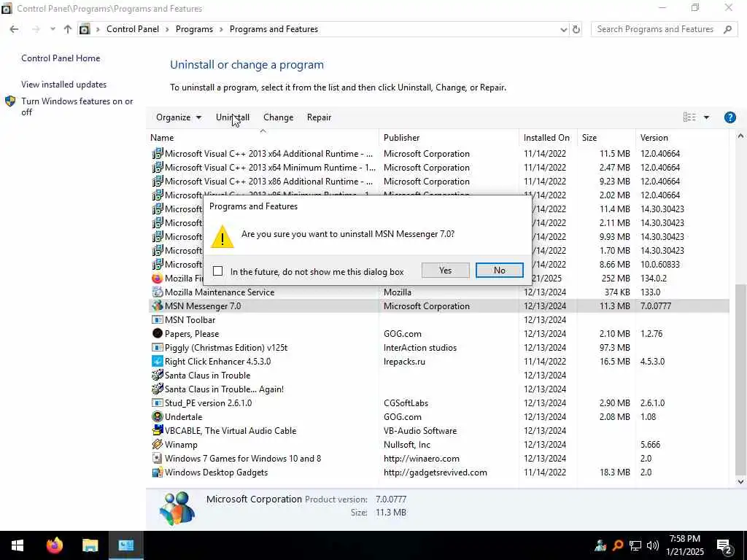Image resolution: width=747 pixels, height=560 pixels.
Task: Click the InterAction studios publisher cell
Action: coord(420,348)
